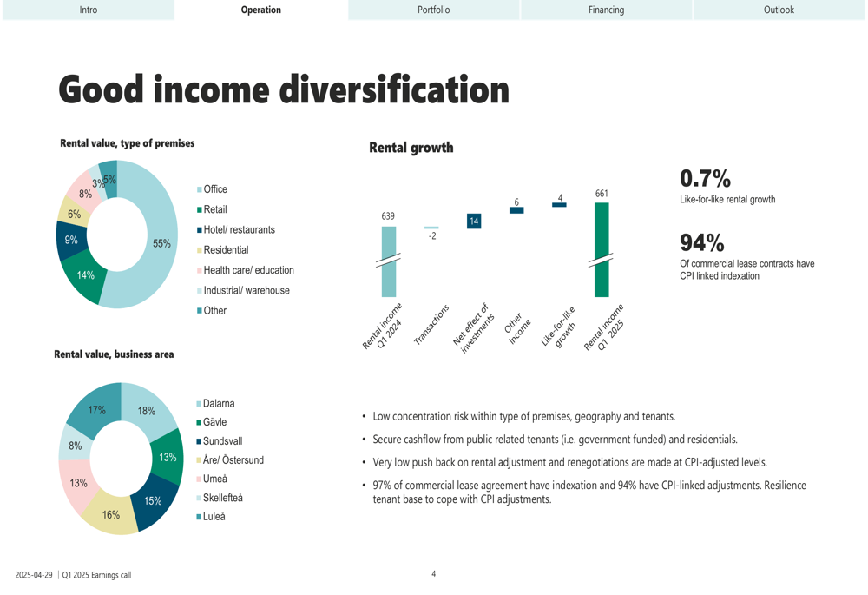Click the 4 Like-for-like growth bar
868x595 pixels.
point(559,205)
